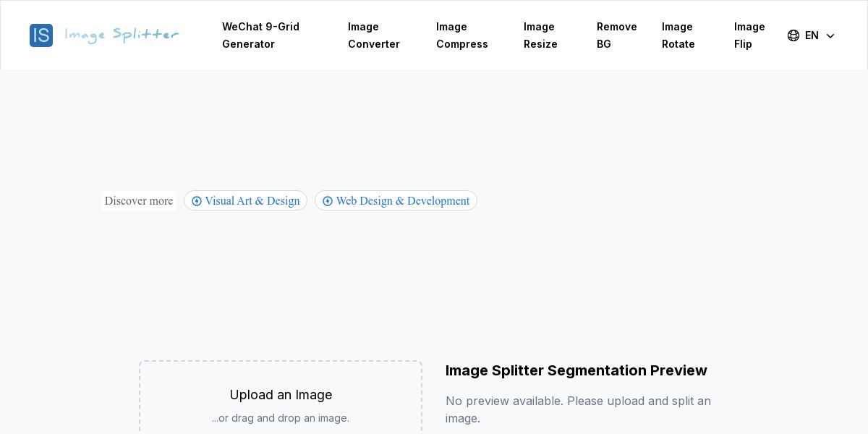Click the globe language icon
The width and height of the screenshot is (868, 434).
pyautogui.click(x=793, y=35)
